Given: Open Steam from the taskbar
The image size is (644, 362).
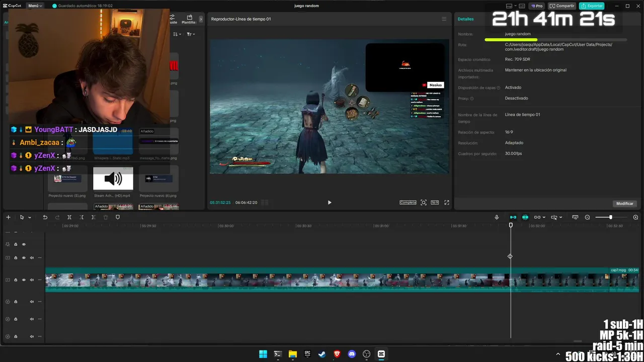Looking at the screenshot, I should tap(322, 354).
